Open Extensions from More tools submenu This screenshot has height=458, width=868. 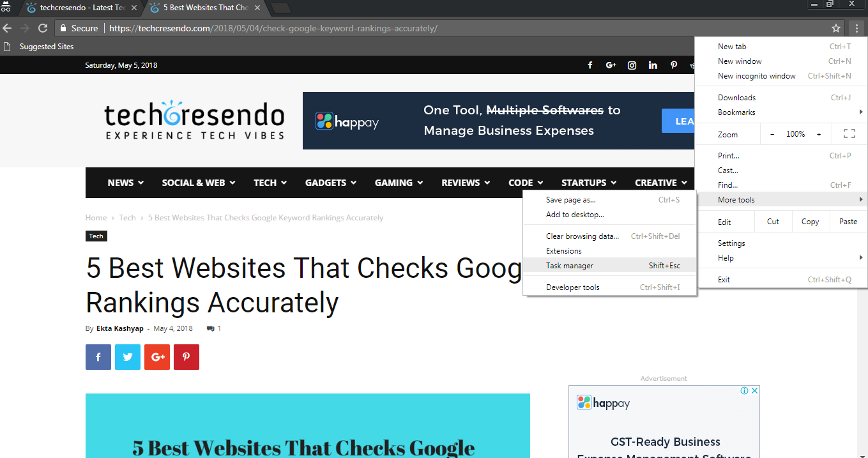pyautogui.click(x=610, y=251)
